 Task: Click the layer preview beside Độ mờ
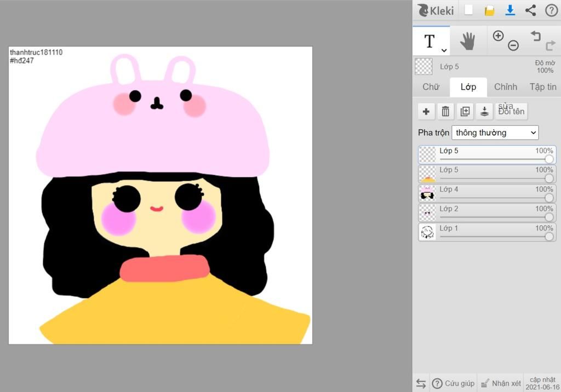(423, 67)
